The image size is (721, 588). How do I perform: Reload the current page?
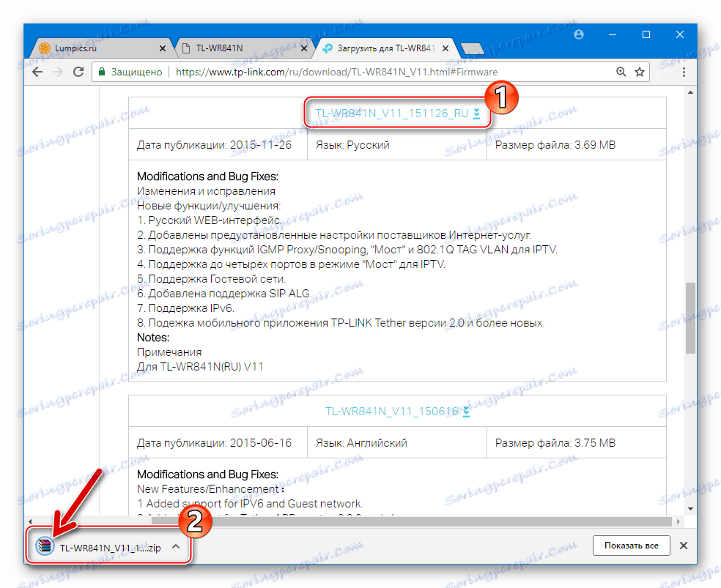point(78,72)
